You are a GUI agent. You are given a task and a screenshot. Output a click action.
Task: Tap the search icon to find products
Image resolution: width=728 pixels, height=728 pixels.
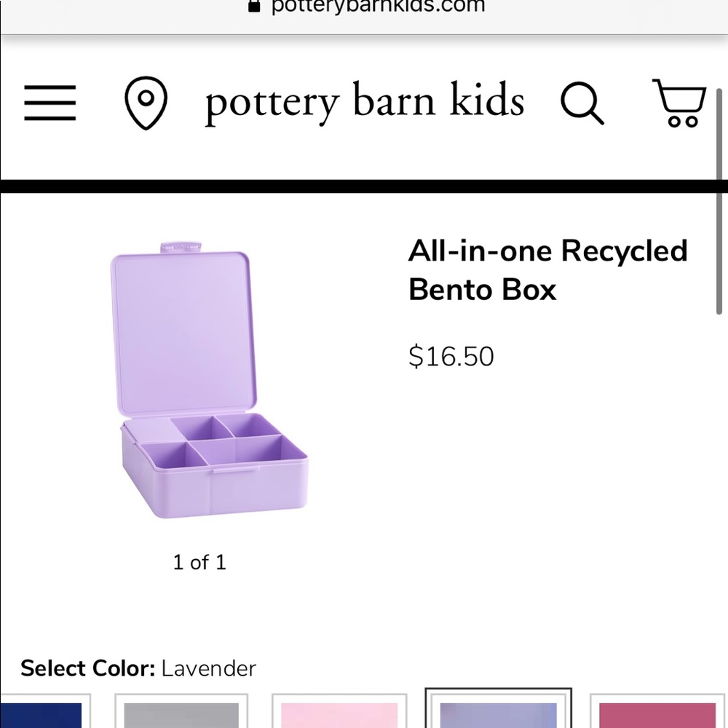click(582, 104)
